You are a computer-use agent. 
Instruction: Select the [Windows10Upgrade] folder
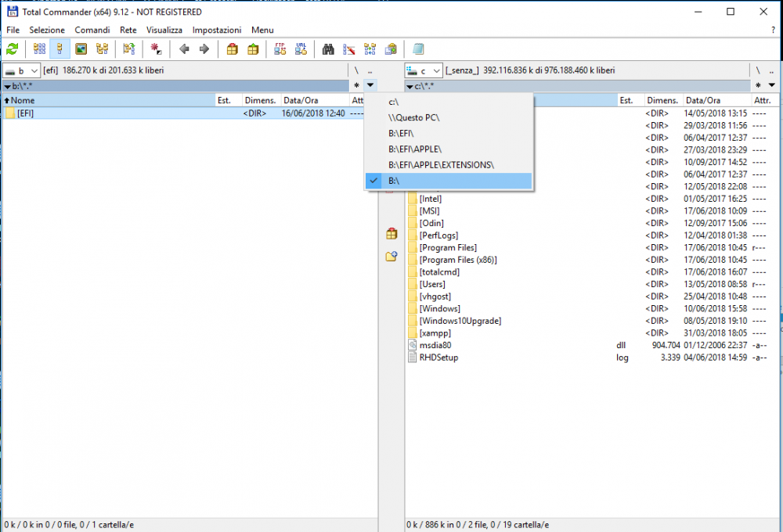(x=594, y=321)
